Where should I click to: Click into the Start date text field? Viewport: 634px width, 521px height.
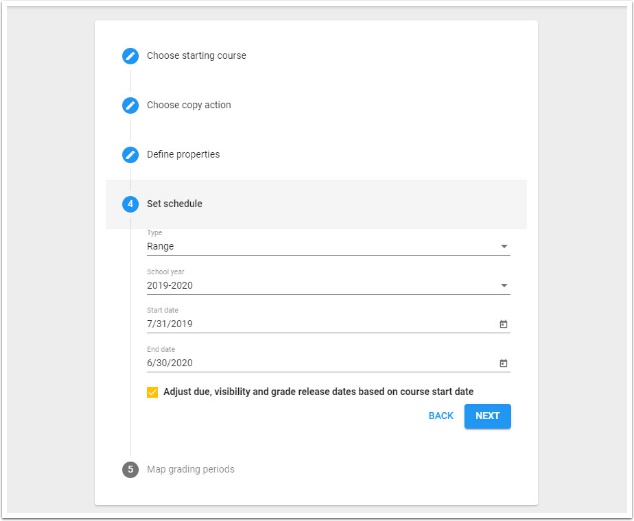pyautogui.click(x=300, y=324)
